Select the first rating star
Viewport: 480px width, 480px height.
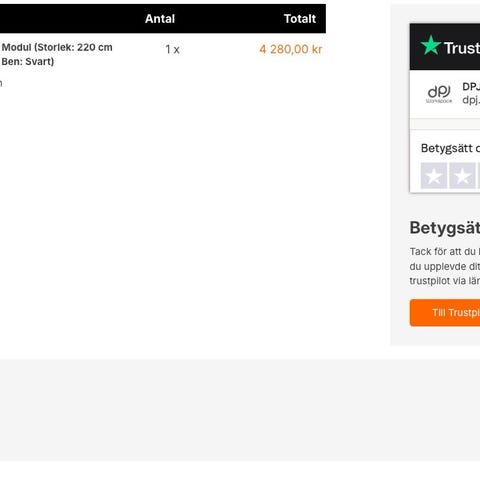(434, 176)
